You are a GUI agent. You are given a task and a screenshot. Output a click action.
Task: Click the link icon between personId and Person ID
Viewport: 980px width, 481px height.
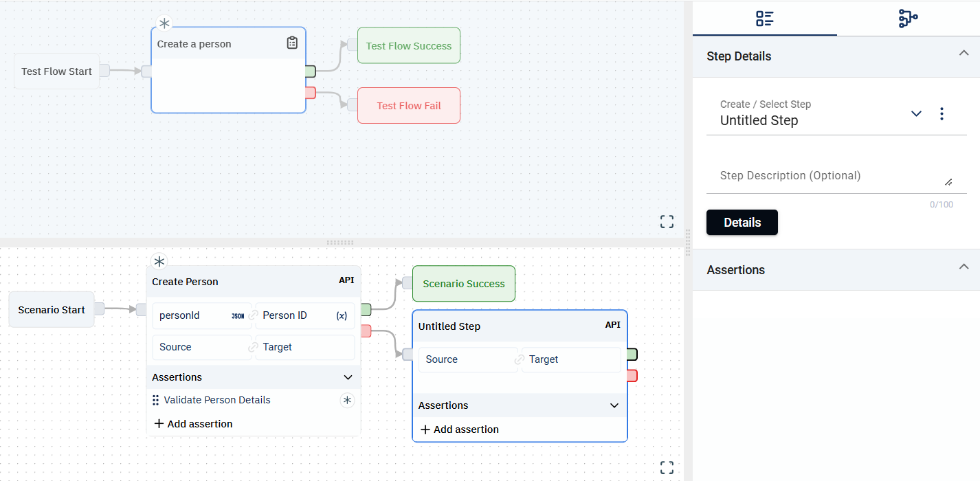[x=253, y=315]
